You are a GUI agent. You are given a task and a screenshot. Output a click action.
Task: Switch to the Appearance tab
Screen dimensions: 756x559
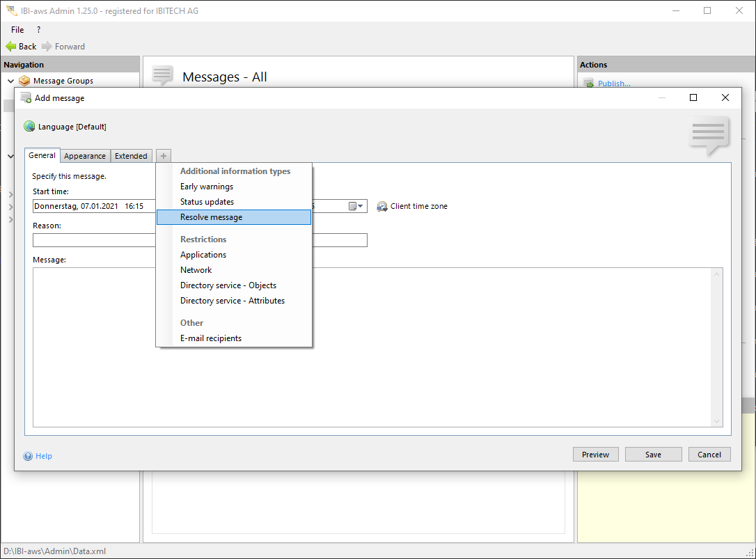pyautogui.click(x=85, y=156)
